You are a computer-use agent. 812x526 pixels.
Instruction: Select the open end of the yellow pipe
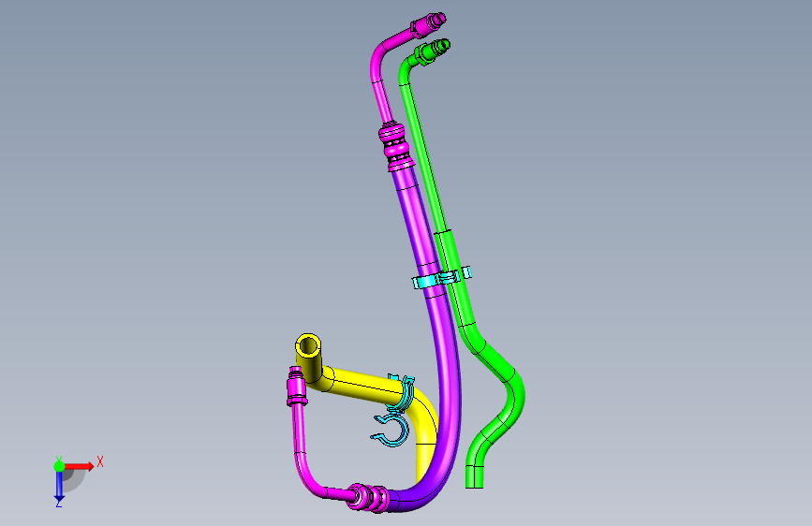click(308, 344)
